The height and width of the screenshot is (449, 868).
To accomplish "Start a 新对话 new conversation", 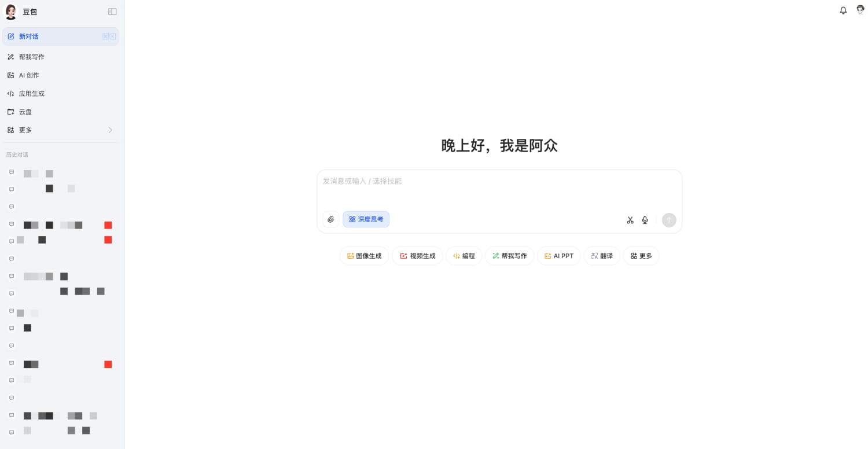I will [x=29, y=36].
